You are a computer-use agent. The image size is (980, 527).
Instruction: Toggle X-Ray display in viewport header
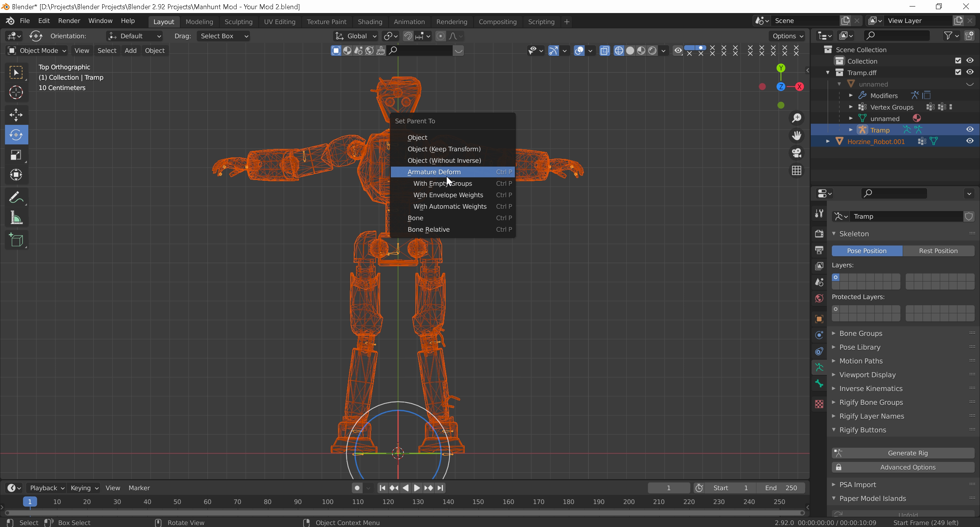pyautogui.click(x=604, y=51)
